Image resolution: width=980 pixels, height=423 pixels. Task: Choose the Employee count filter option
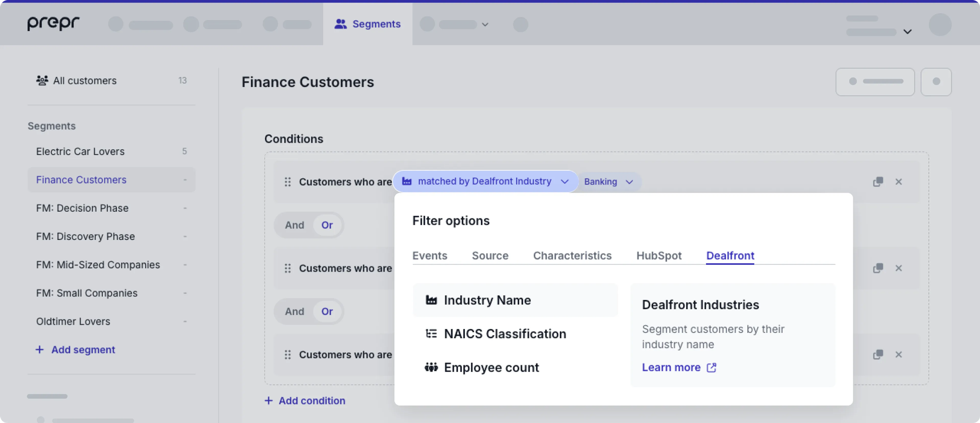(515, 367)
